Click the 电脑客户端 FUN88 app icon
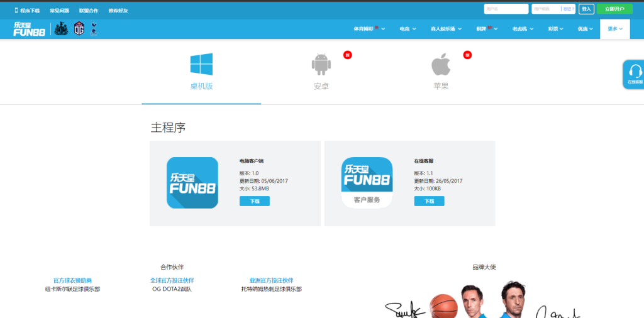Screen dimensions: 644x318 [192, 183]
